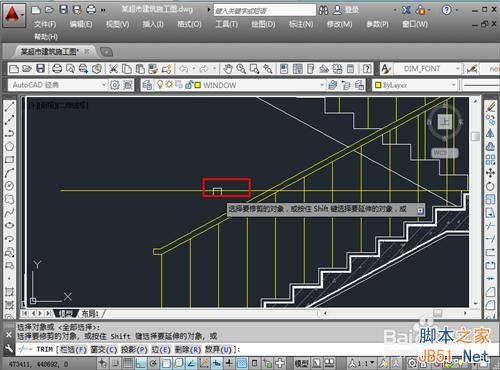This screenshot has width=500, height=370.
Task: Click the Copy object tool in Modify toolbar
Action: pos(490,120)
